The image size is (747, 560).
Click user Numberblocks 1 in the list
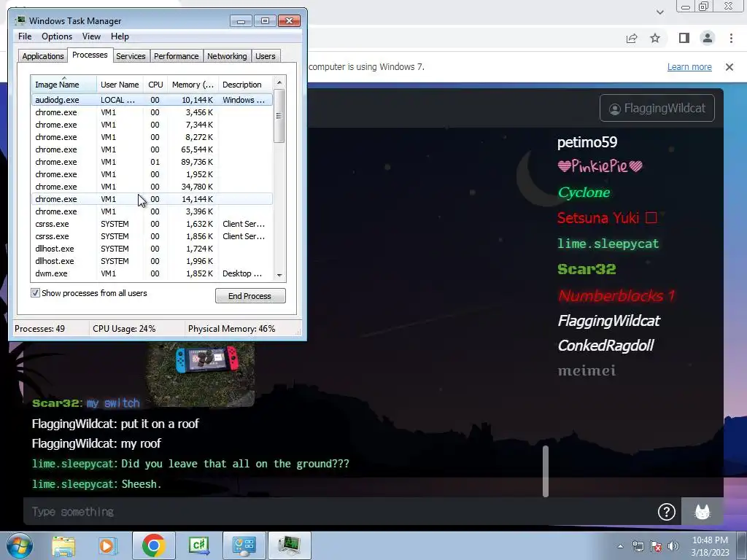point(616,296)
